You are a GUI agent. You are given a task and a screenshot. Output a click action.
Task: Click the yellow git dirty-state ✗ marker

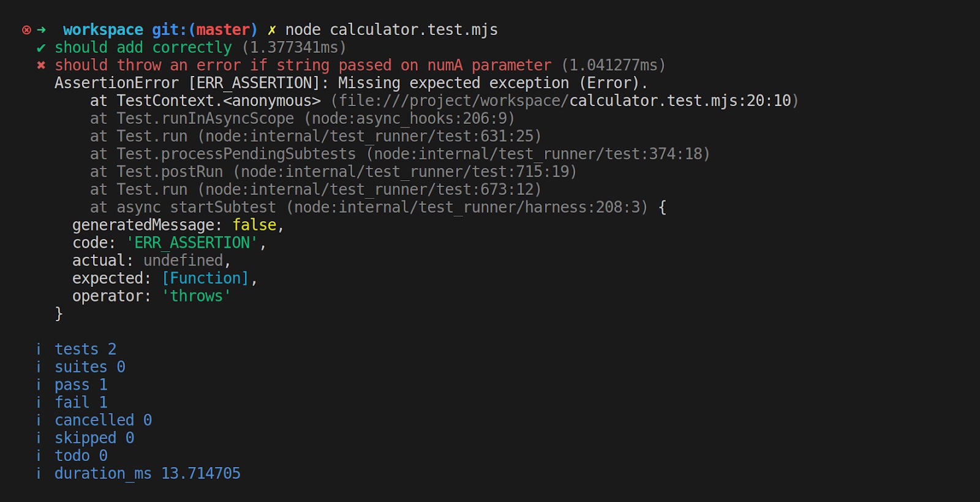[271, 30]
